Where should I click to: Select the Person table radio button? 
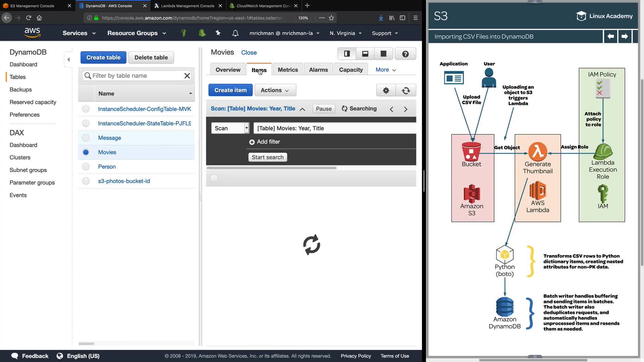(x=86, y=167)
